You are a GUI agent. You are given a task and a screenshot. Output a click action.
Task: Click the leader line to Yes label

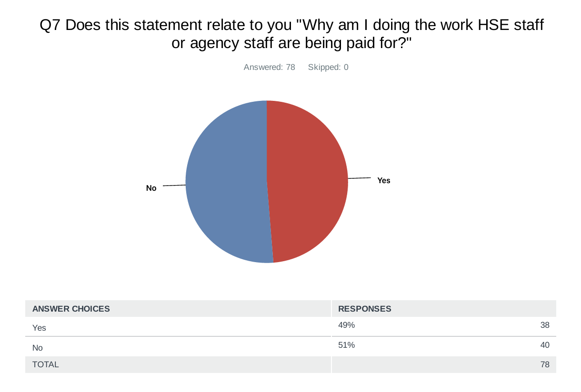point(360,178)
